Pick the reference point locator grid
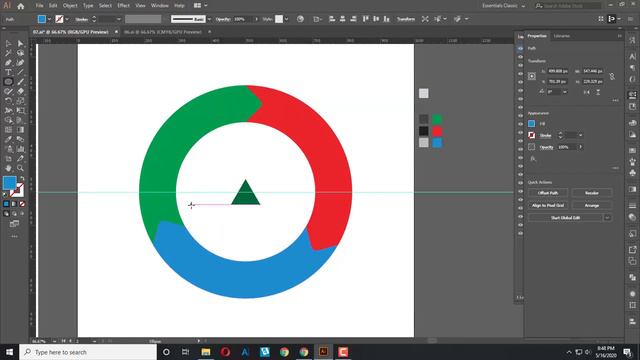The image size is (640, 360). (532, 76)
